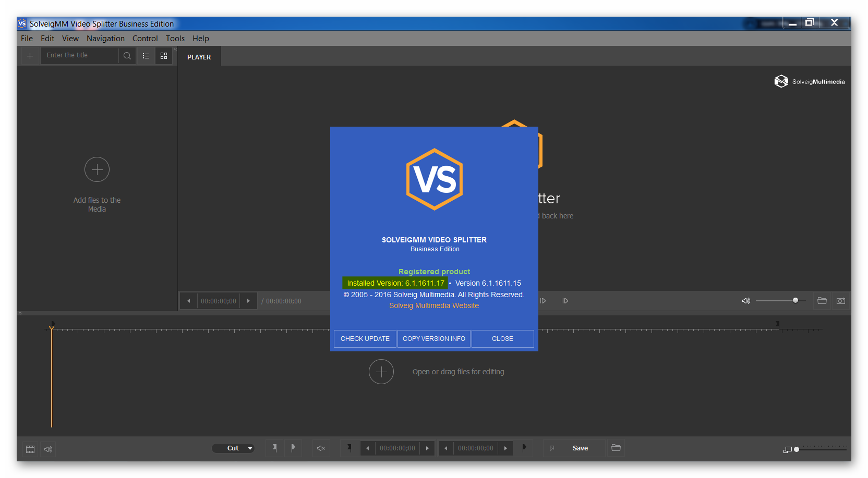Adjust the player volume slider handle

(795, 300)
